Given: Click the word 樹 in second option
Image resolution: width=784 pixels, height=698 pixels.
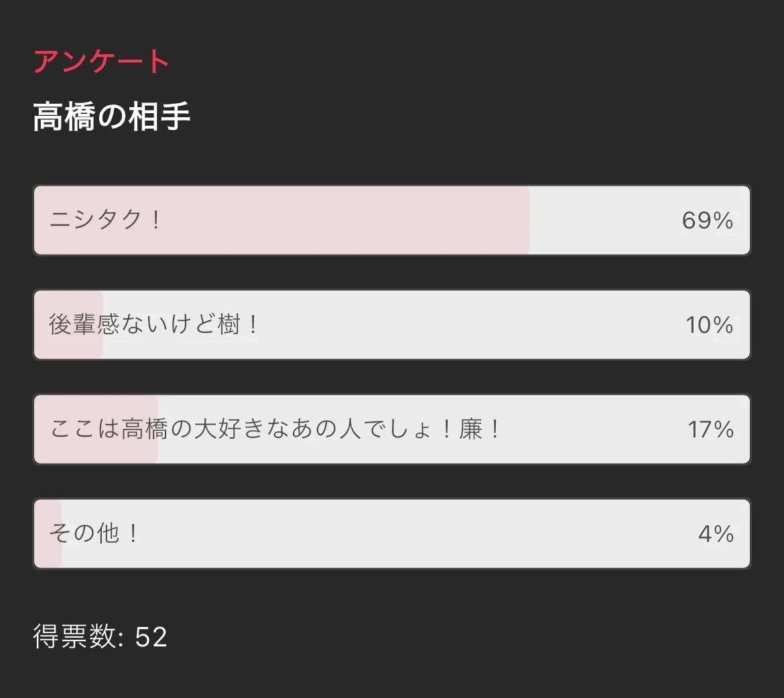Looking at the screenshot, I should tap(229, 325).
